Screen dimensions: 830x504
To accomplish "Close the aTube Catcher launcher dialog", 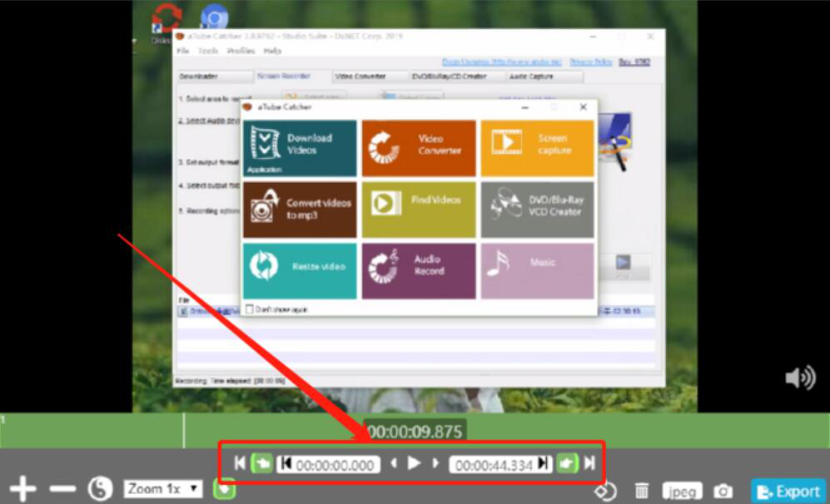I will [x=583, y=106].
